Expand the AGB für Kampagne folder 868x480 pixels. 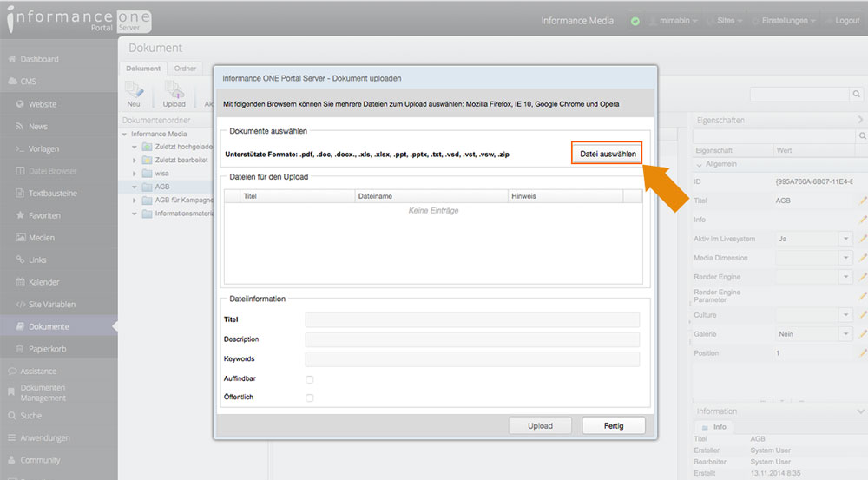click(134, 200)
